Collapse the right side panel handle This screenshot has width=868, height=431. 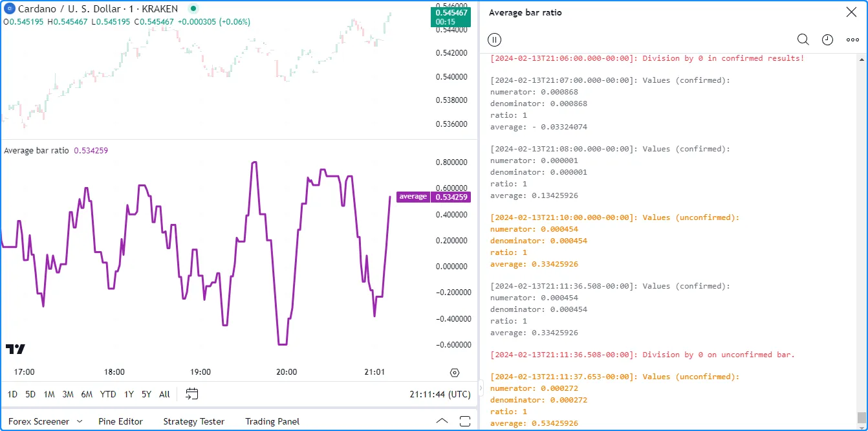pos(480,388)
